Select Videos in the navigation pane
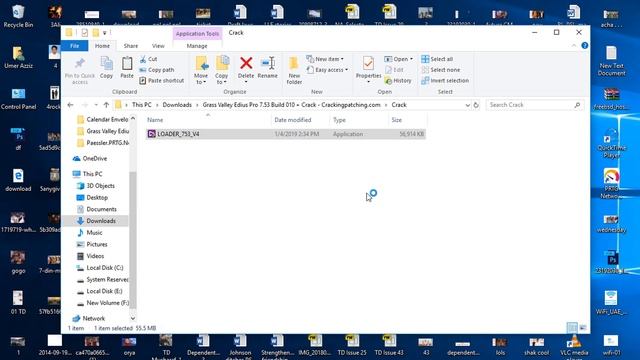This screenshot has width=640, height=360. [95, 256]
